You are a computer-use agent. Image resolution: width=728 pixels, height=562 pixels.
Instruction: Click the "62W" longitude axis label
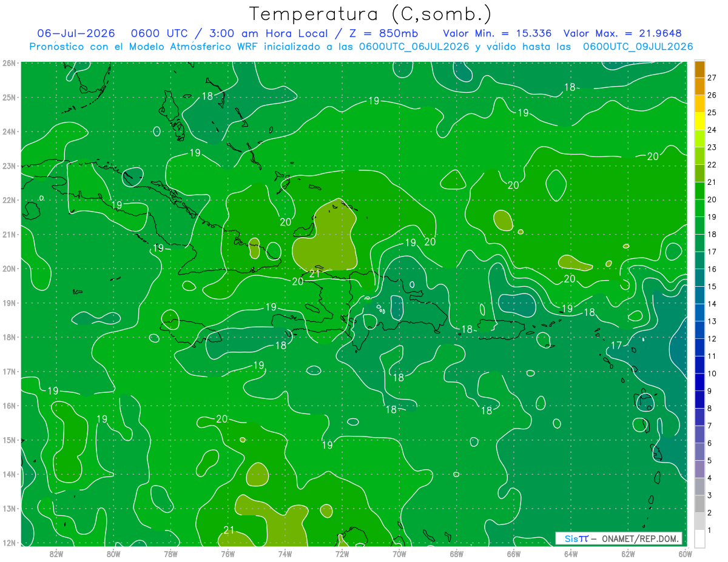point(627,554)
